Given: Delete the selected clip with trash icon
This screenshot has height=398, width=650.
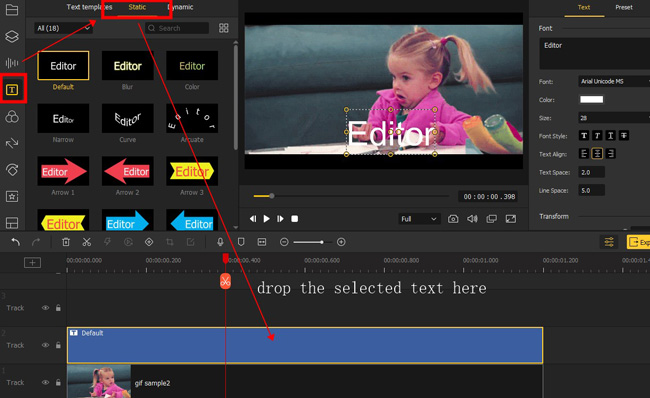Looking at the screenshot, I should point(66,242).
